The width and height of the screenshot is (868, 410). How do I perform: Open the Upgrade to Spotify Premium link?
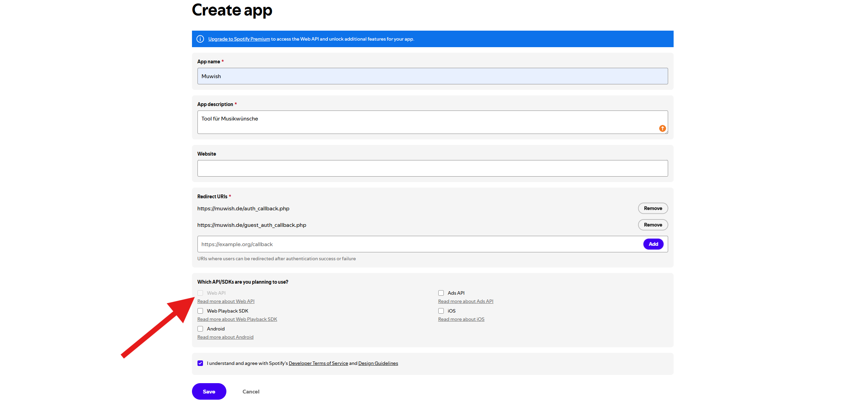pyautogui.click(x=239, y=39)
